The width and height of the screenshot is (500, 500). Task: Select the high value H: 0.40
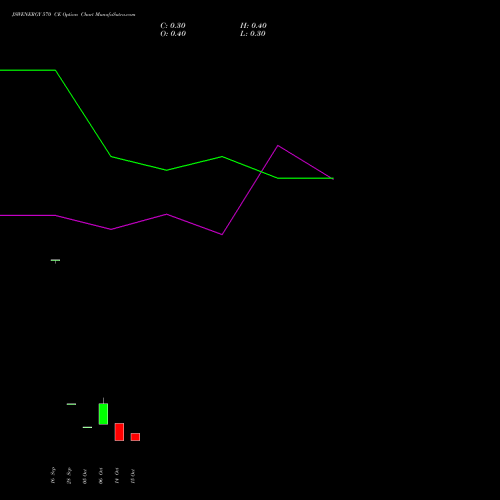pyautogui.click(x=253, y=26)
